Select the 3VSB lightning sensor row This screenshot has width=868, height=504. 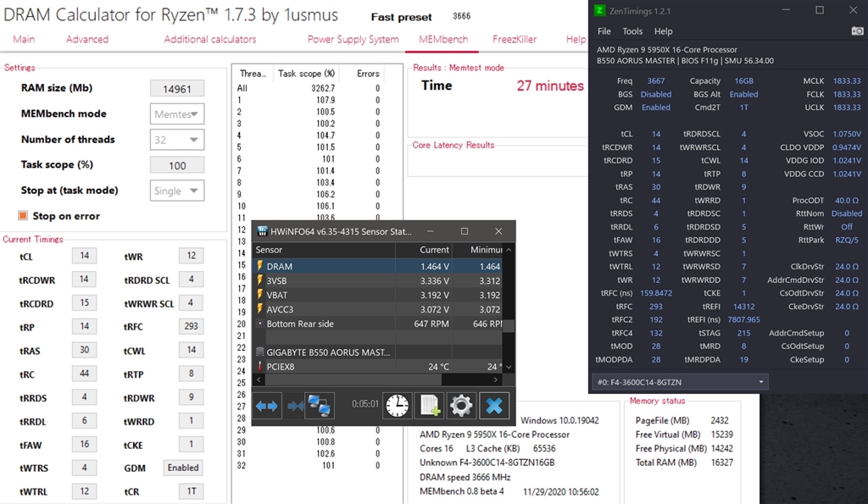pos(379,280)
